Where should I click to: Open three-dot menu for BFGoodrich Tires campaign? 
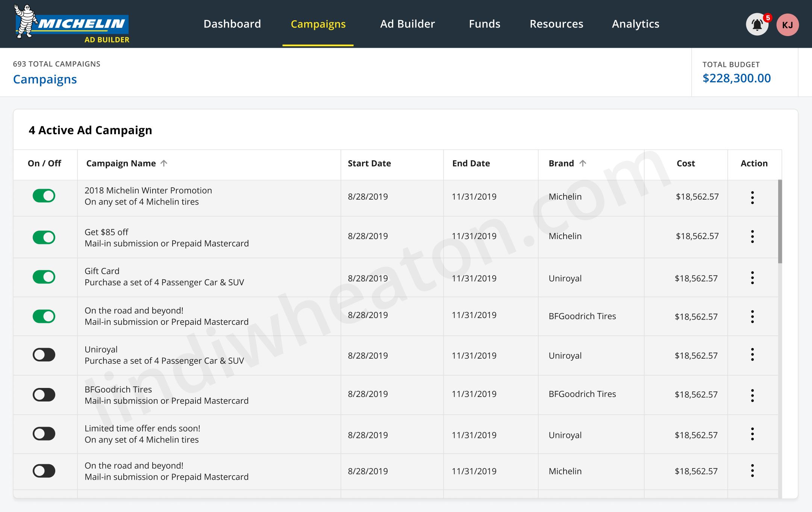[x=752, y=395]
